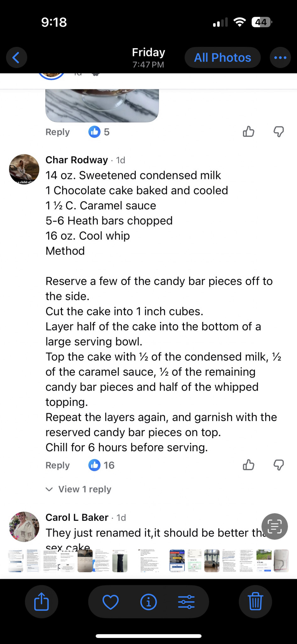297x644 pixels.
Task: Delete photo with the trash icon
Action: 255,602
